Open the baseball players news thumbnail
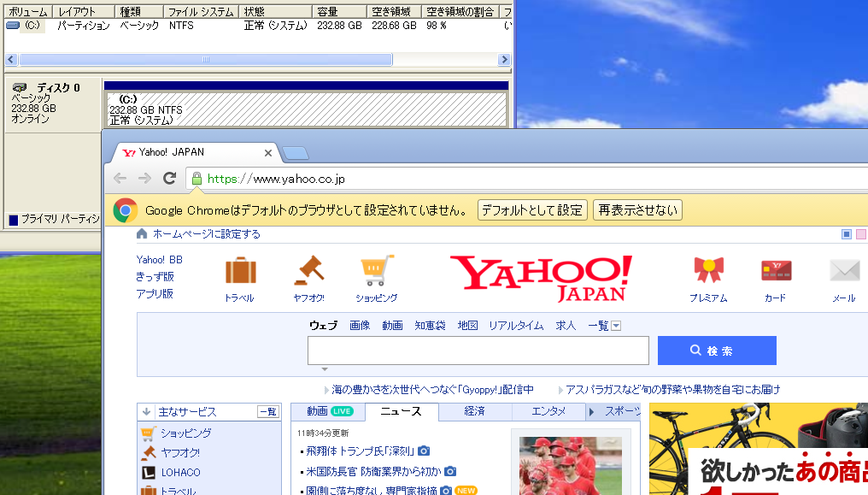 coord(570,466)
